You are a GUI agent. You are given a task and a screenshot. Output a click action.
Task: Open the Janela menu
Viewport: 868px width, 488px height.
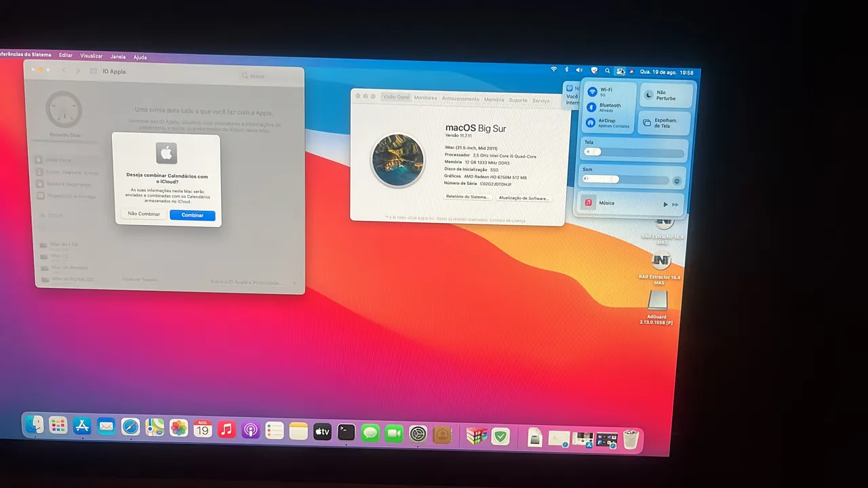pyautogui.click(x=118, y=57)
